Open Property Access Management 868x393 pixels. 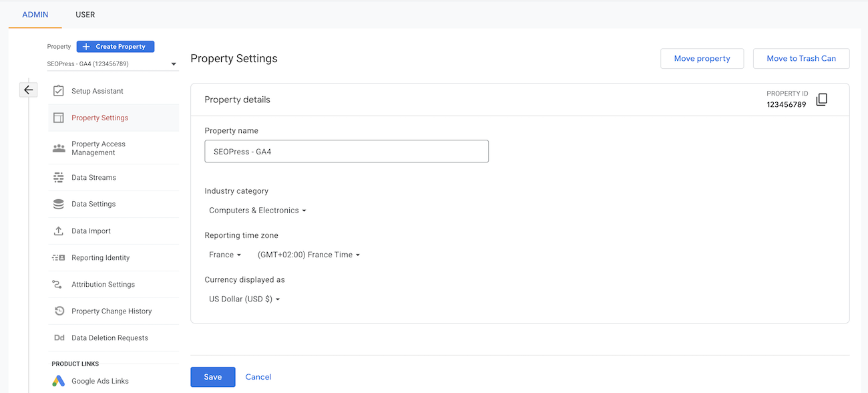click(x=114, y=148)
